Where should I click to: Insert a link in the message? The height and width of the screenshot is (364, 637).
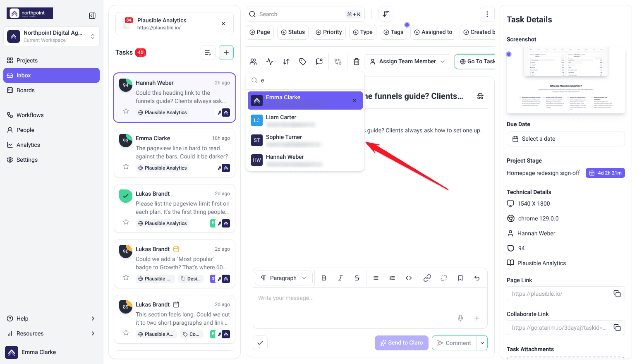[x=427, y=278]
